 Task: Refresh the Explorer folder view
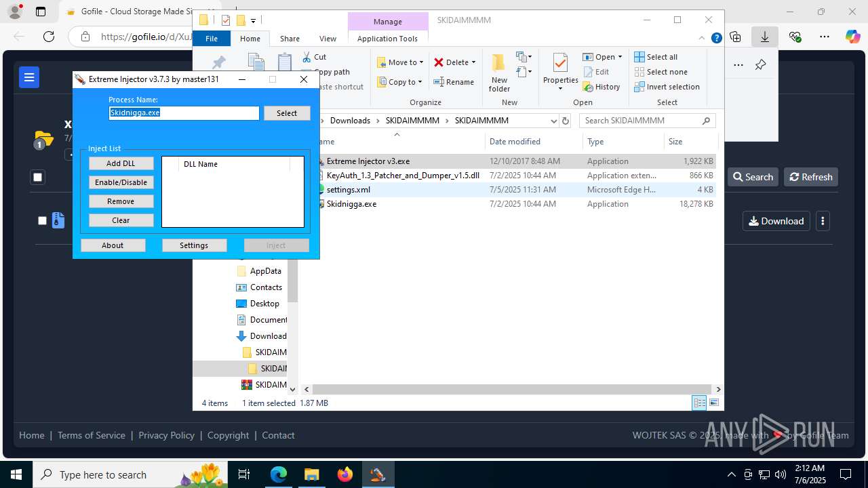click(x=566, y=121)
